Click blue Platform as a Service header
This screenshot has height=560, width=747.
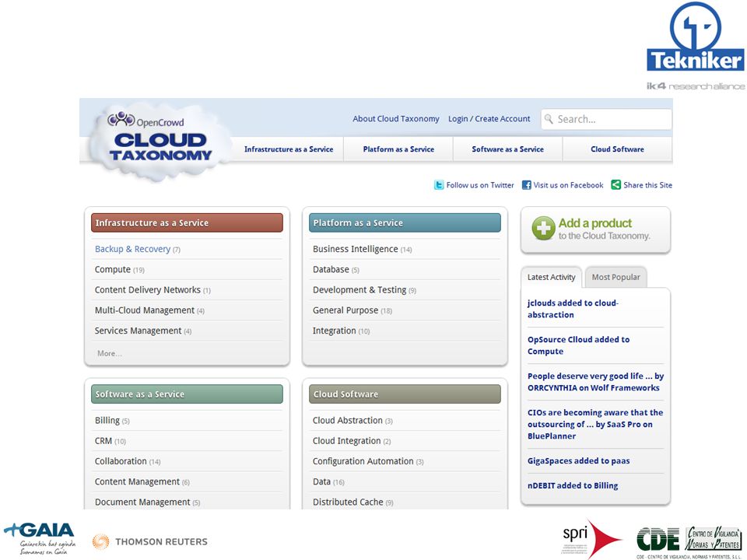pyautogui.click(x=405, y=223)
